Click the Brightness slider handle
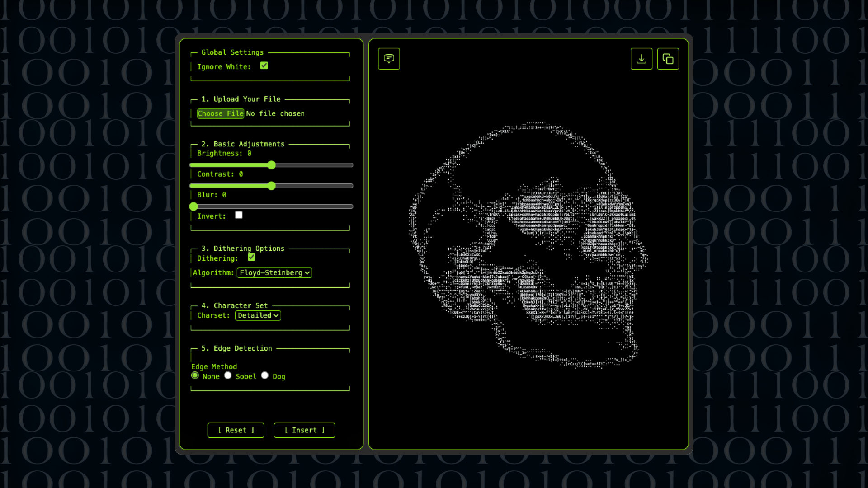This screenshot has width=868, height=488. pyautogui.click(x=271, y=165)
